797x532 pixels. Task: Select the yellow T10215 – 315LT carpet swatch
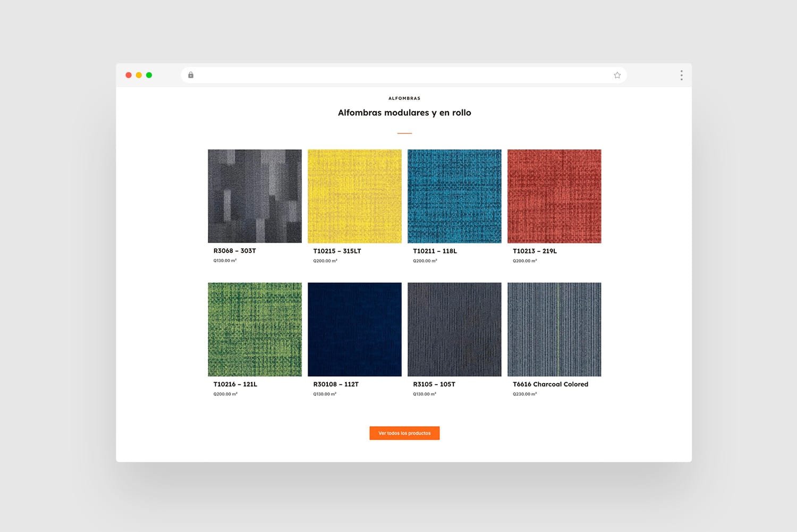tap(354, 196)
